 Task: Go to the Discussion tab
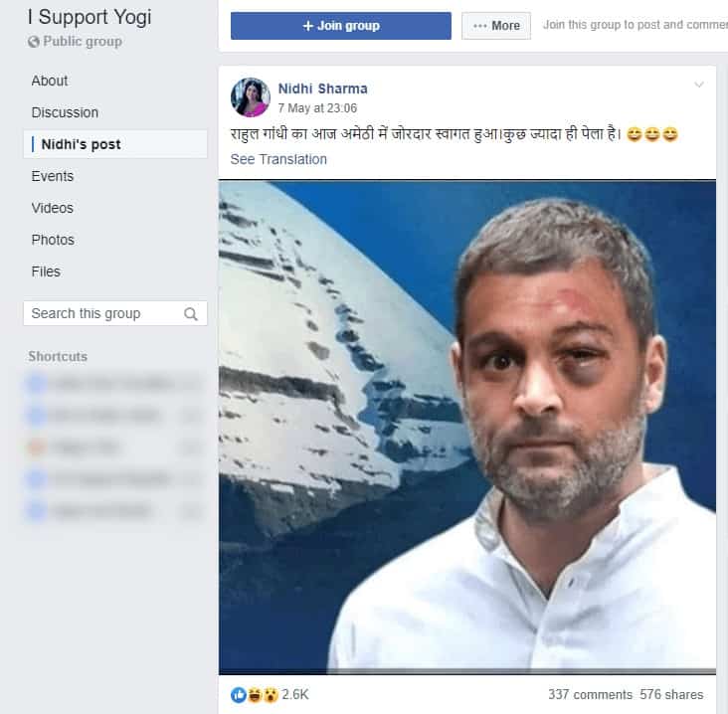pyautogui.click(x=65, y=112)
